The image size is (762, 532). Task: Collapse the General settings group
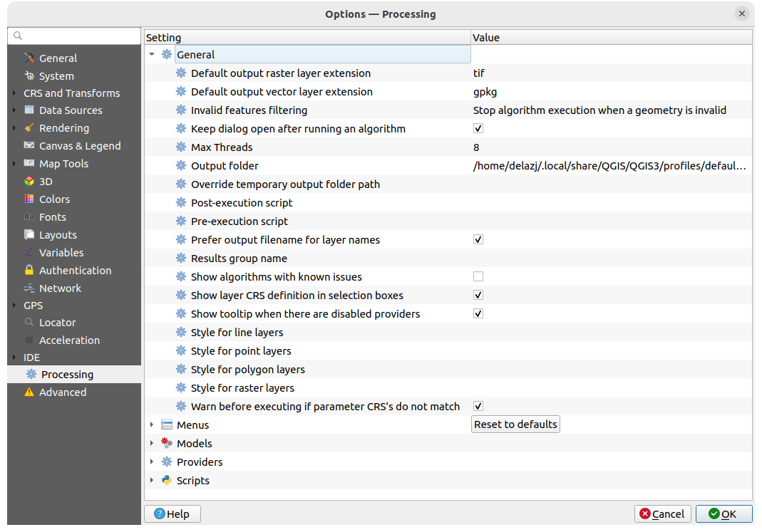click(x=151, y=54)
